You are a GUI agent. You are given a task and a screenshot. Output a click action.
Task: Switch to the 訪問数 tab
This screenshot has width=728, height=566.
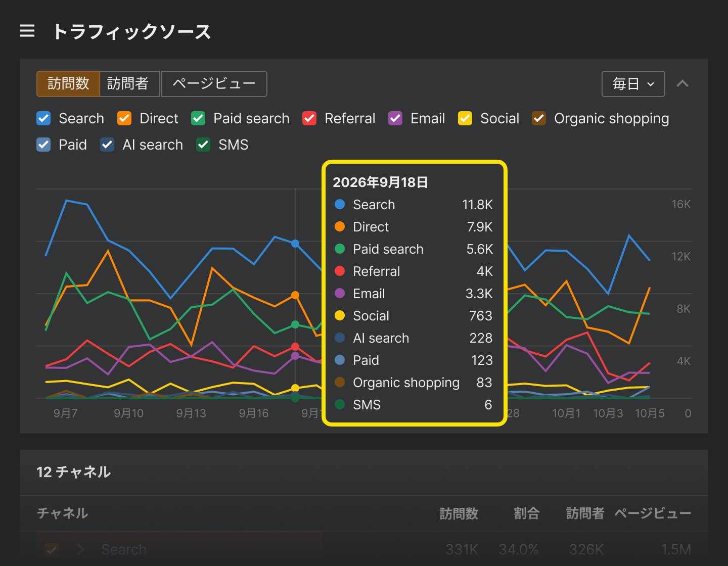click(68, 83)
